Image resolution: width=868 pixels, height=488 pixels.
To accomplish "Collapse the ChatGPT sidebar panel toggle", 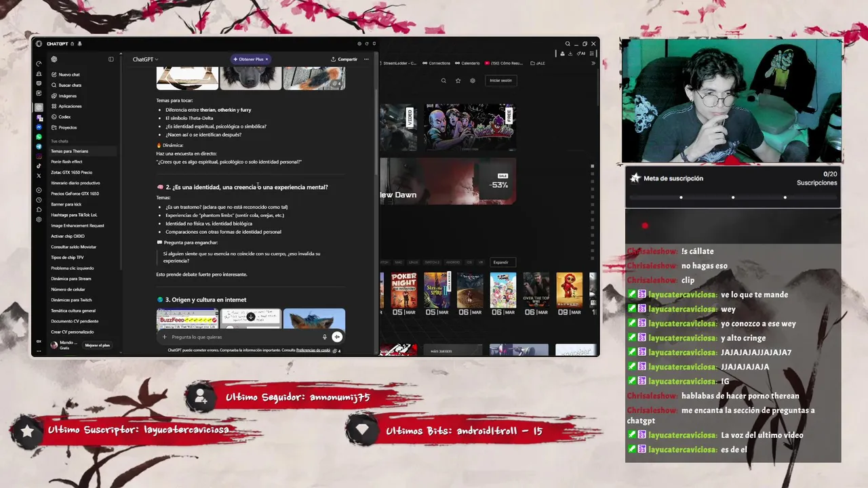I will [x=111, y=59].
